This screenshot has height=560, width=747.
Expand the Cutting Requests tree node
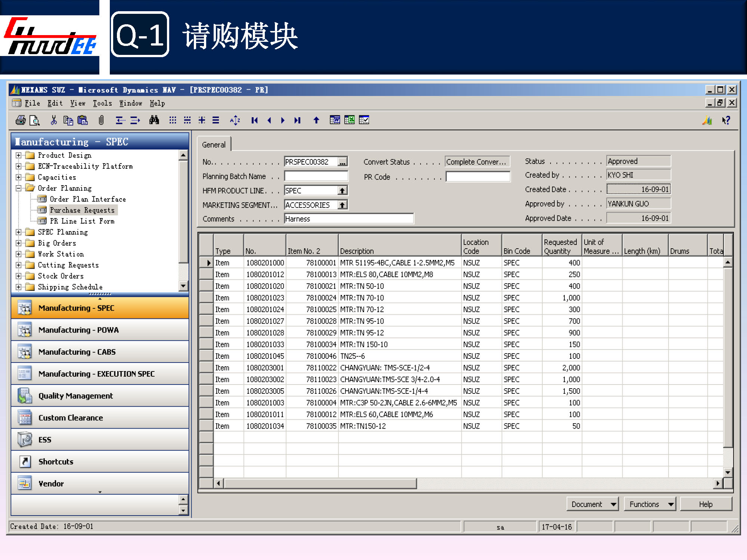tap(18, 265)
